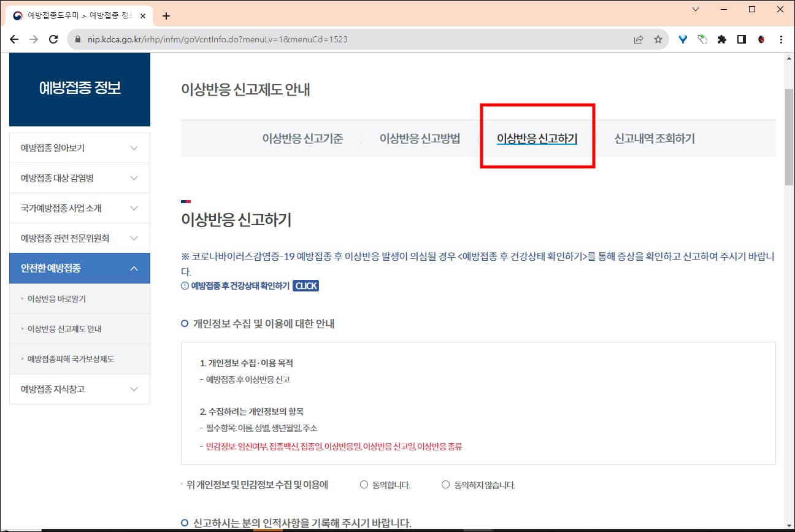This screenshot has height=532, width=795.
Task: Click the browser forward arrow
Action: pyautogui.click(x=34, y=39)
